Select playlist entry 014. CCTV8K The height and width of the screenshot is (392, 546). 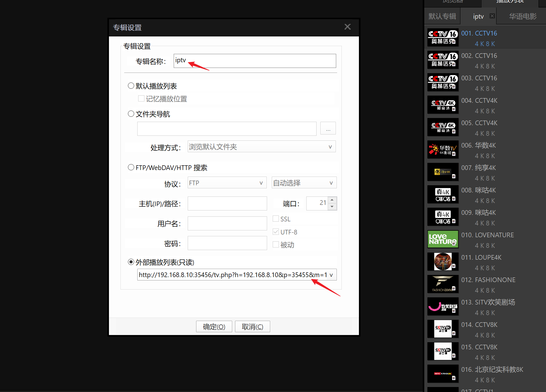[486, 329]
